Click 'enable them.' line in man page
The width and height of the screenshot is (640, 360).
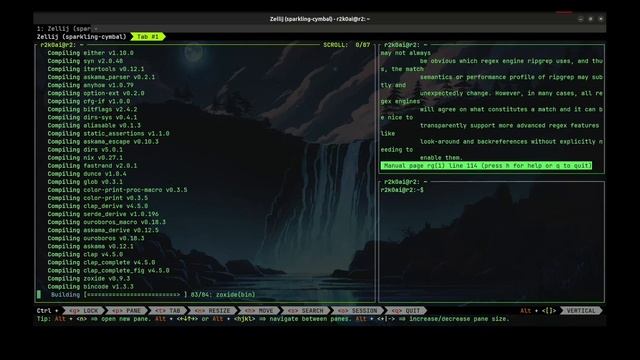tap(441, 158)
